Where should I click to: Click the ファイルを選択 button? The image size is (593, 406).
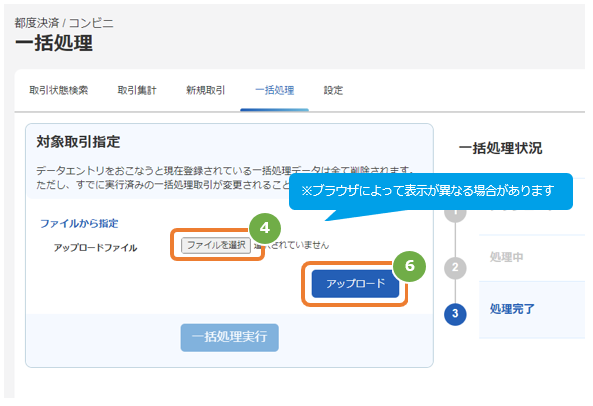pos(216,245)
